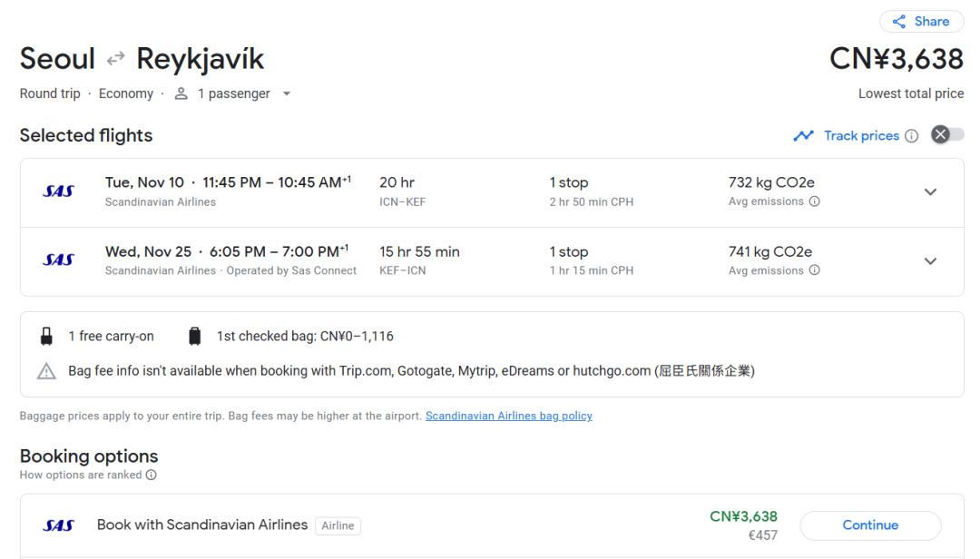This screenshot has height=559, width=980.
Task: Click the Wed, Nov 25 departure time text
Action: tap(227, 251)
